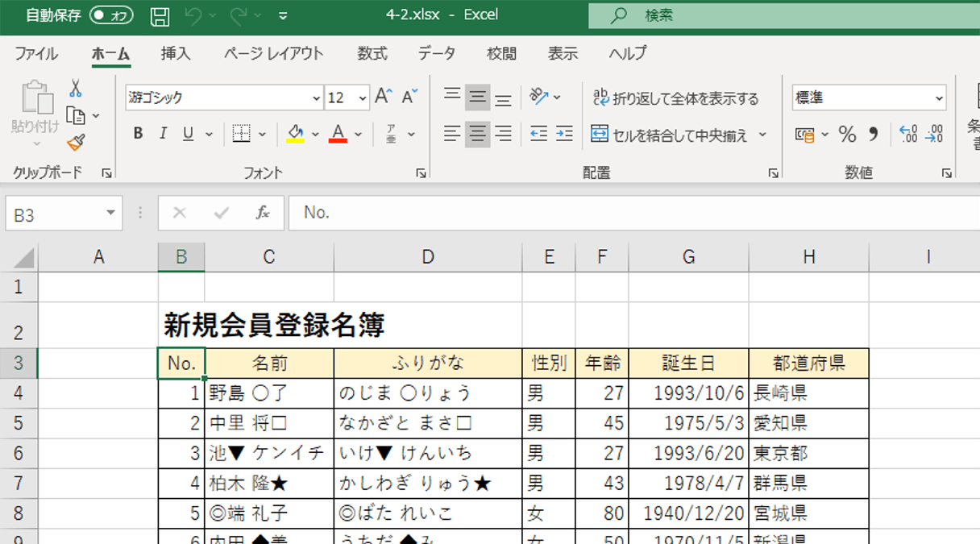Open the underline style dropdown arrow
Screen dimensions: 980x544
(209, 135)
